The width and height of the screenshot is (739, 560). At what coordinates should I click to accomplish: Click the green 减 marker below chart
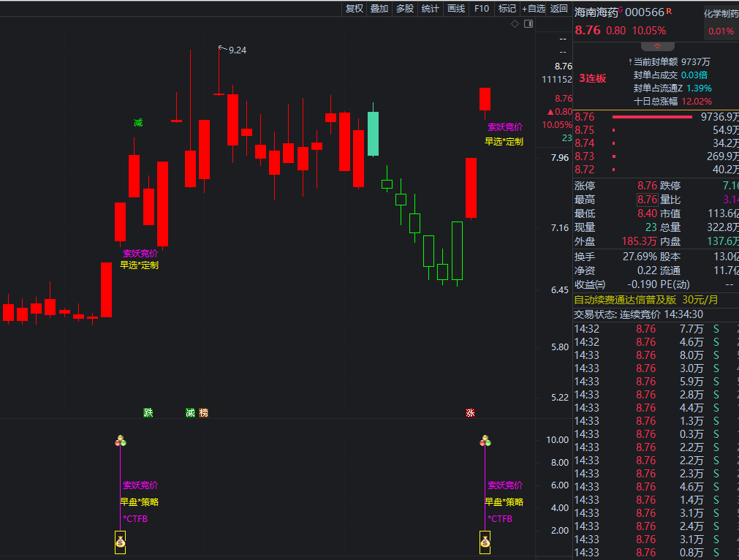190,413
